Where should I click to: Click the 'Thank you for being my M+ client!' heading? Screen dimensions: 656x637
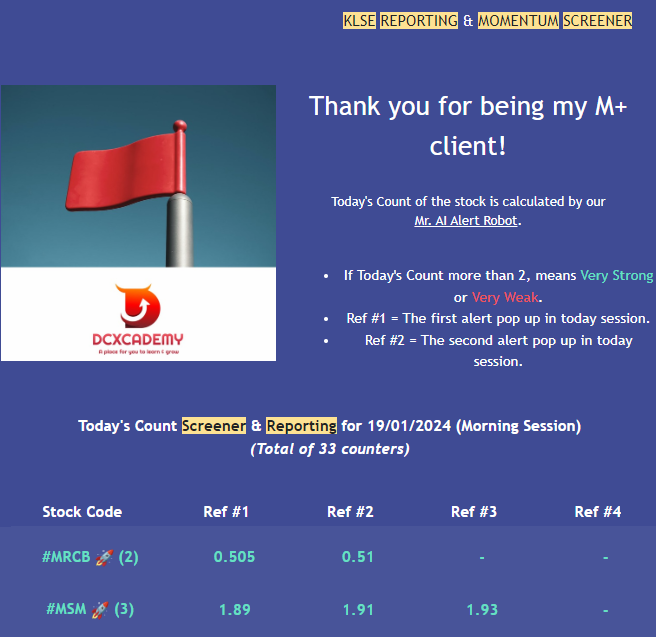pyautogui.click(x=468, y=125)
